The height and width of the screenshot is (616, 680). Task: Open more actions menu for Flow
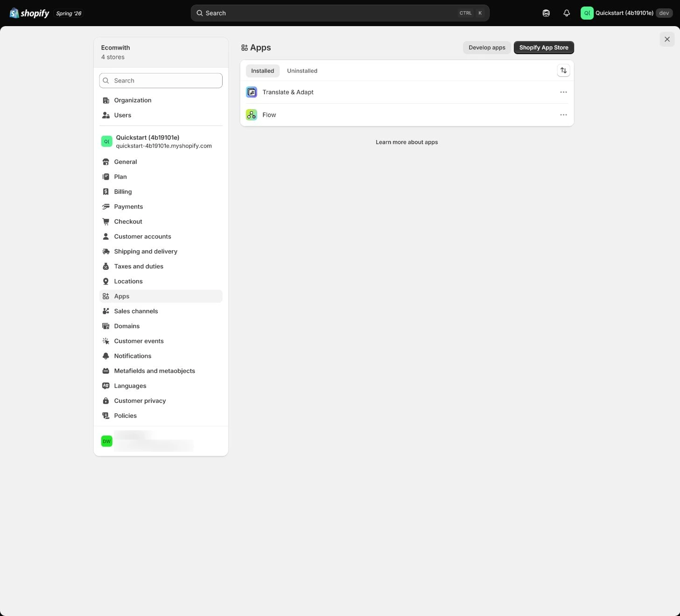[x=563, y=115]
